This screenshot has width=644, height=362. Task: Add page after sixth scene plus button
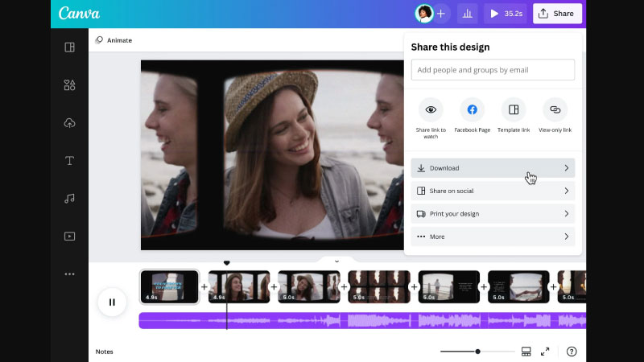tap(553, 287)
